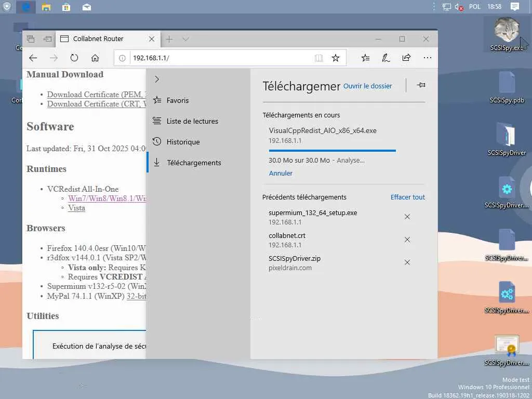The image size is (532, 399).
Task: Select the single-gear SCSISpyDriver desktop file
Action: (507, 192)
